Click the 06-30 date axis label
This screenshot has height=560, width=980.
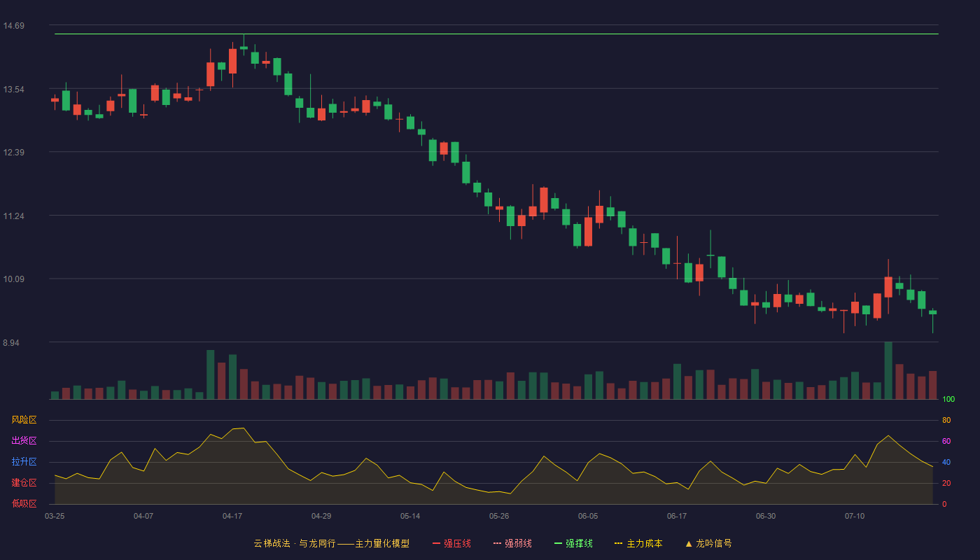[766, 516]
